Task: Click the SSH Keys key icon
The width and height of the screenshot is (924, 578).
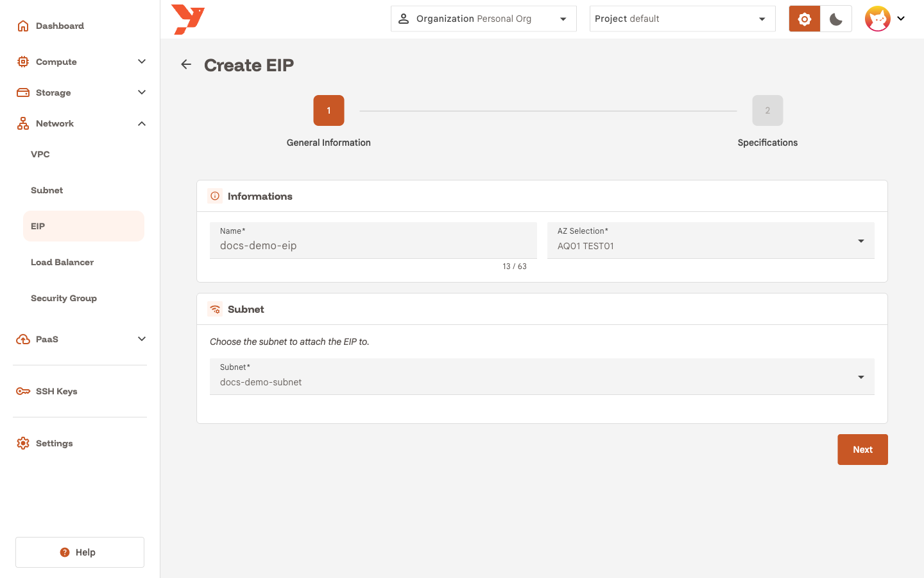Action: point(23,391)
